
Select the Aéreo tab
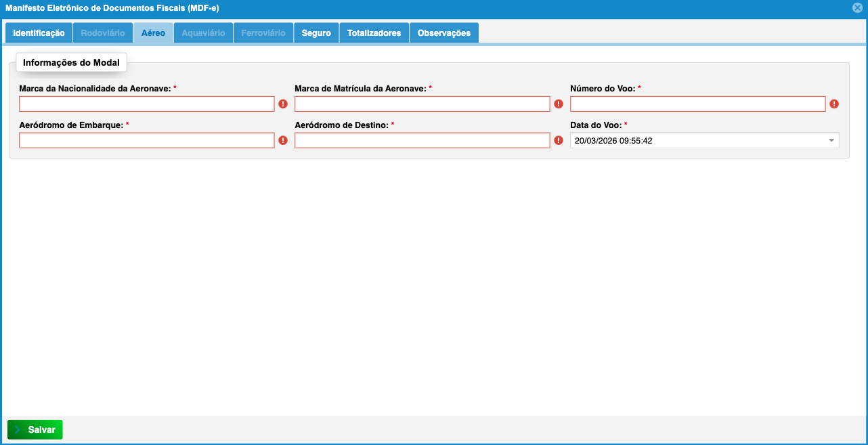click(x=153, y=33)
